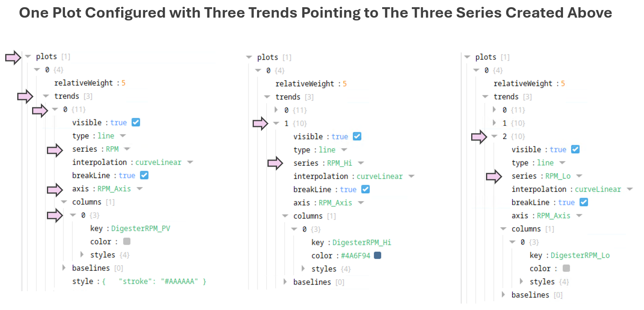The height and width of the screenshot is (310, 644).
Task: Select the DigesterRPM_PV key value
Action: (140, 229)
